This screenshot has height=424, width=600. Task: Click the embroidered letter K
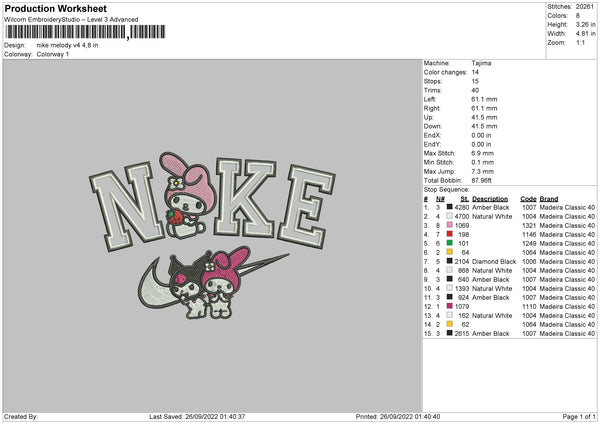point(244,198)
